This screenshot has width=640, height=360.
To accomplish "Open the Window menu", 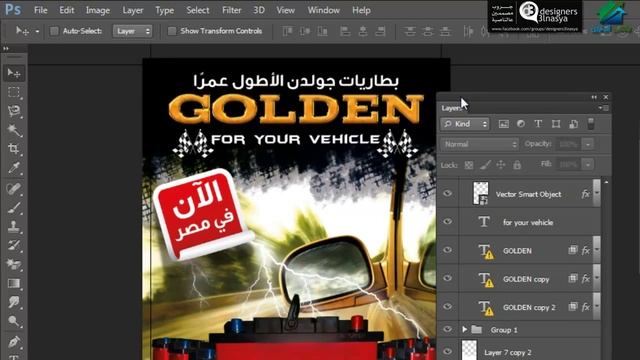I will pos(324,10).
